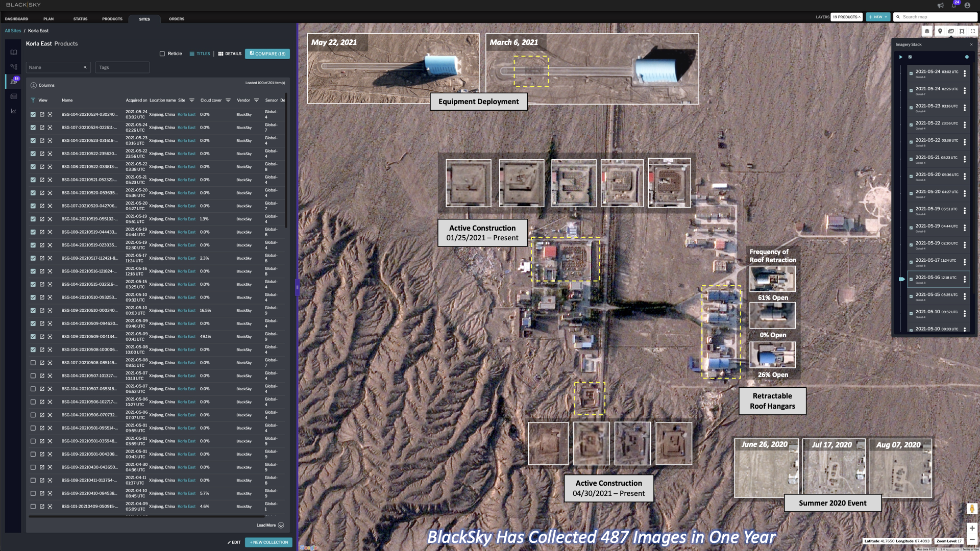Screen dimensions: 980x551
Task: Open the analytics chart sidebar icon
Action: pyautogui.click(x=14, y=111)
